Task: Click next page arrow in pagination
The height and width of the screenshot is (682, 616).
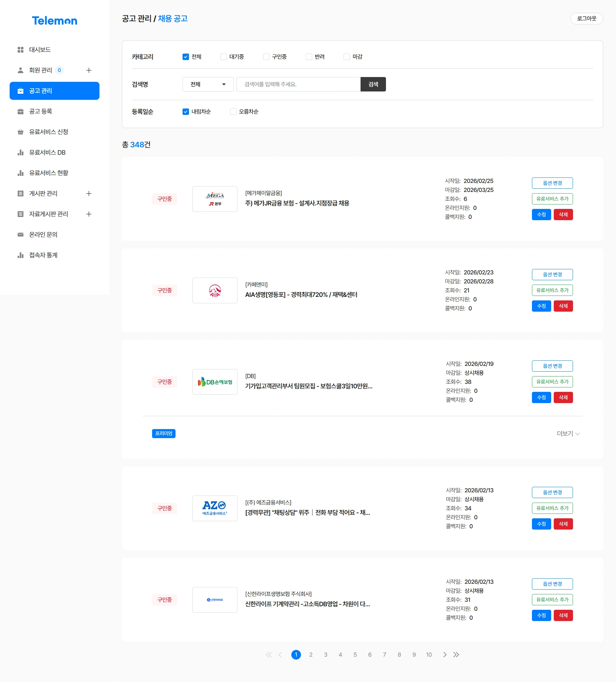Action: click(x=445, y=655)
